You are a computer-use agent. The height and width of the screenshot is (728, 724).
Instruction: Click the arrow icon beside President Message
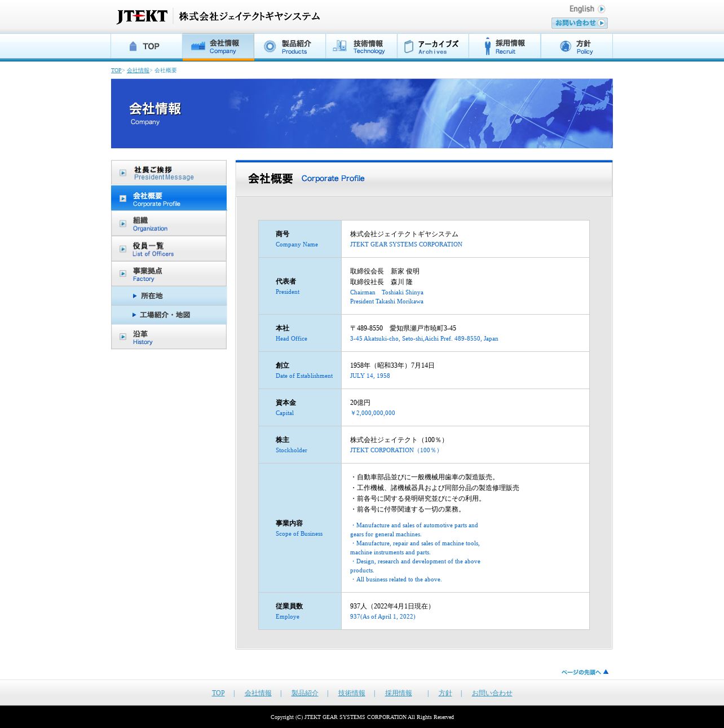pos(123,173)
